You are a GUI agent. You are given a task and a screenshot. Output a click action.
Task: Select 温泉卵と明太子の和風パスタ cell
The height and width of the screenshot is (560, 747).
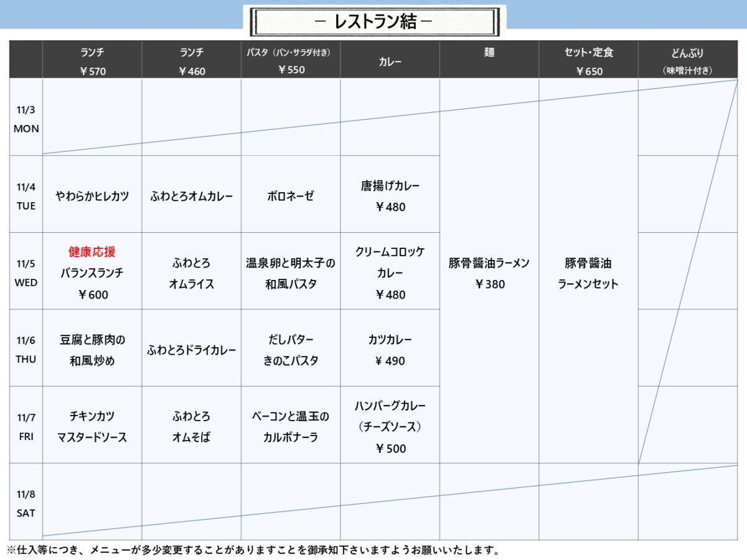click(291, 273)
